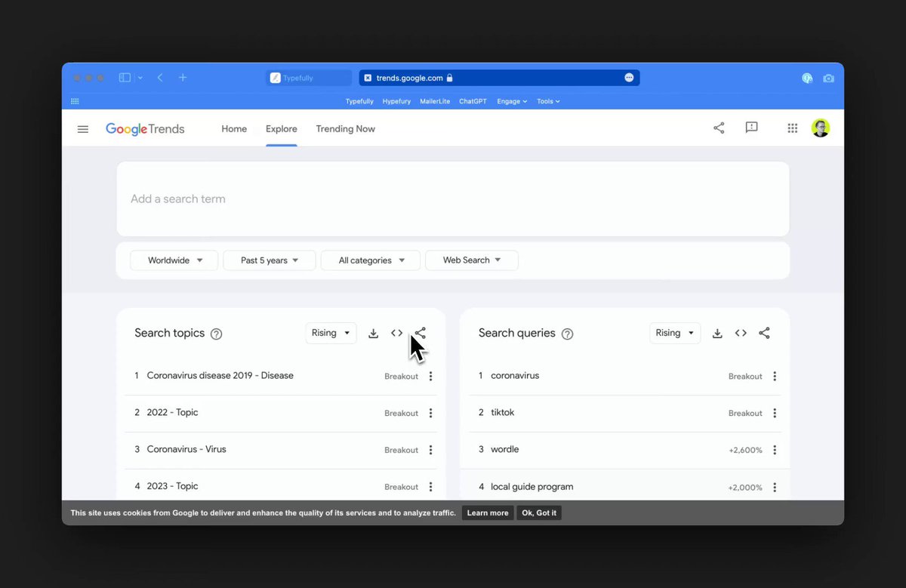Click the Add a search term field
906x588 pixels.
(453, 199)
